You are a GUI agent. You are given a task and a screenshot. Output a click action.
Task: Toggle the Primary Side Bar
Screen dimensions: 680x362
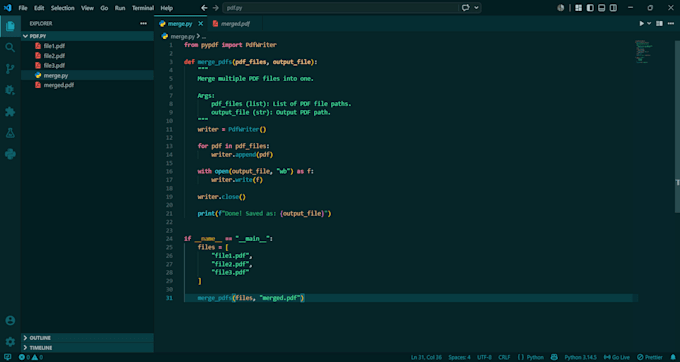pos(590,8)
